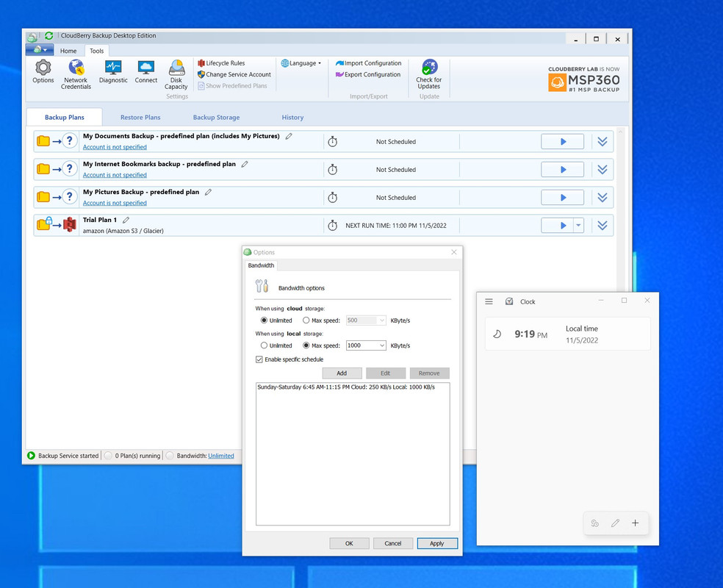Edit My Pictures Backup plan pencil

click(208, 192)
